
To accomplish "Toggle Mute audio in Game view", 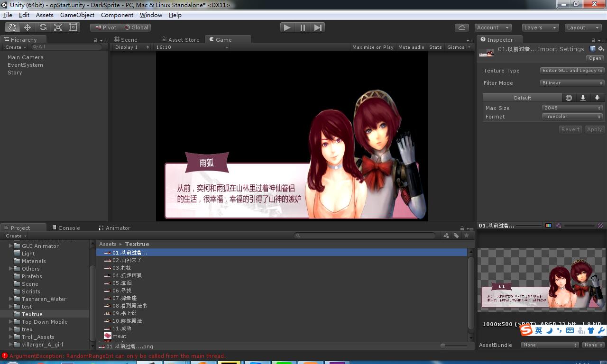I will click(411, 47).
